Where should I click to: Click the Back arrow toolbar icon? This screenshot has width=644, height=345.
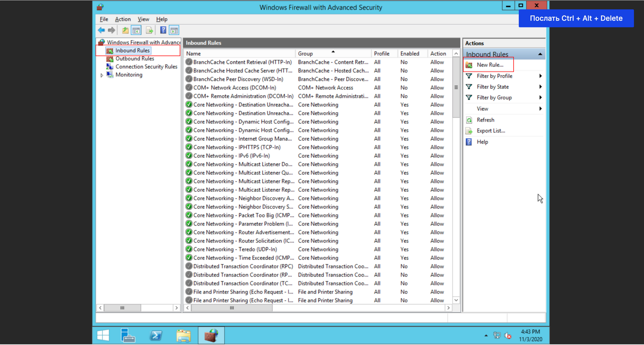point(101,30)
